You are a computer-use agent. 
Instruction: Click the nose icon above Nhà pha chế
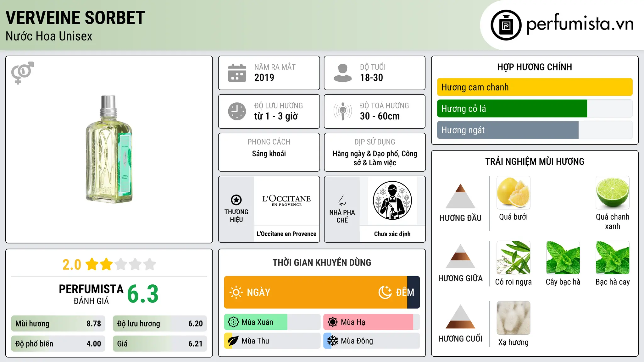pos(342,200)
